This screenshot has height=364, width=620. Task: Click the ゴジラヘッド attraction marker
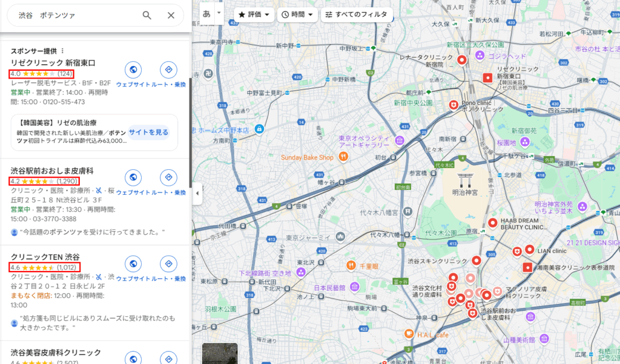point(480,55)
